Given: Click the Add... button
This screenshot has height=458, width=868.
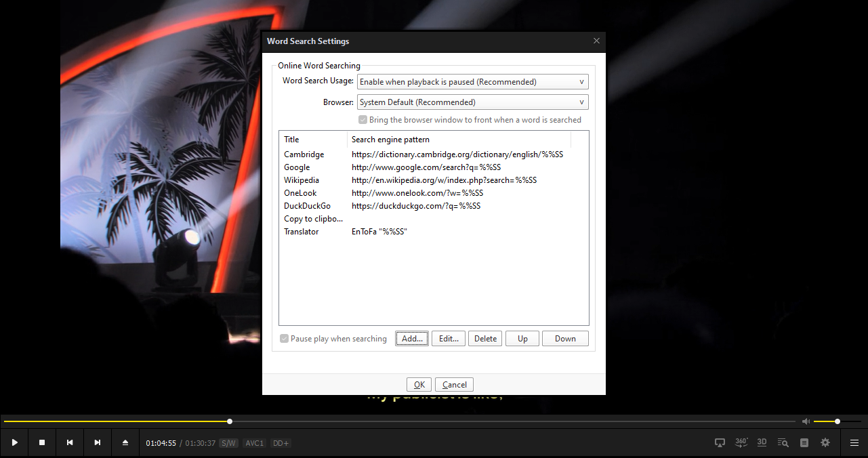Looking at the screenshot, I should 412,339.
